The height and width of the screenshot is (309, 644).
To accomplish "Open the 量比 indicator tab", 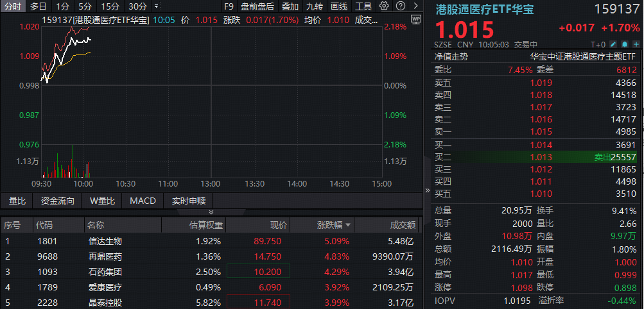I will click(17, 201).
